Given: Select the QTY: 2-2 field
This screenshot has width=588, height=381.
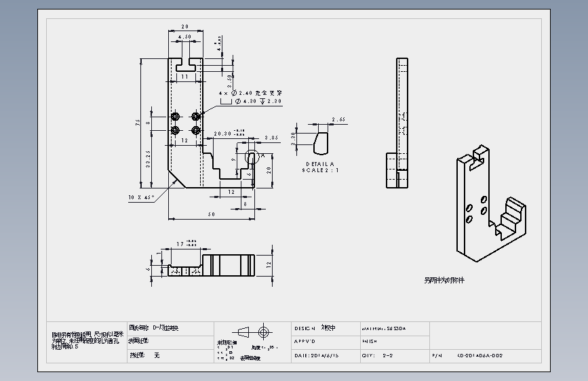Looking at the screenshot, I should 395,355.
